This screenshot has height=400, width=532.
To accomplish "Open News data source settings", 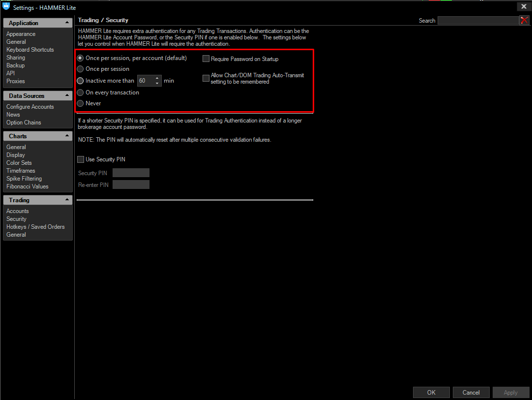I will pos(13,115).
